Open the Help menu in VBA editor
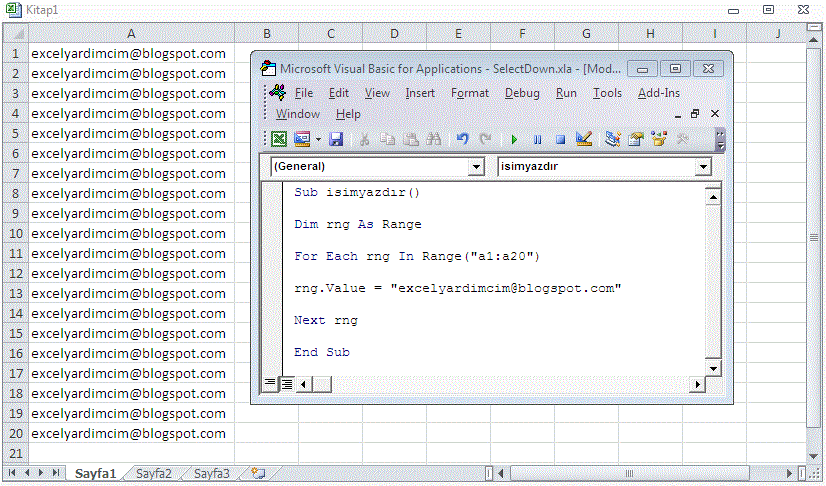 coord(348,114)
